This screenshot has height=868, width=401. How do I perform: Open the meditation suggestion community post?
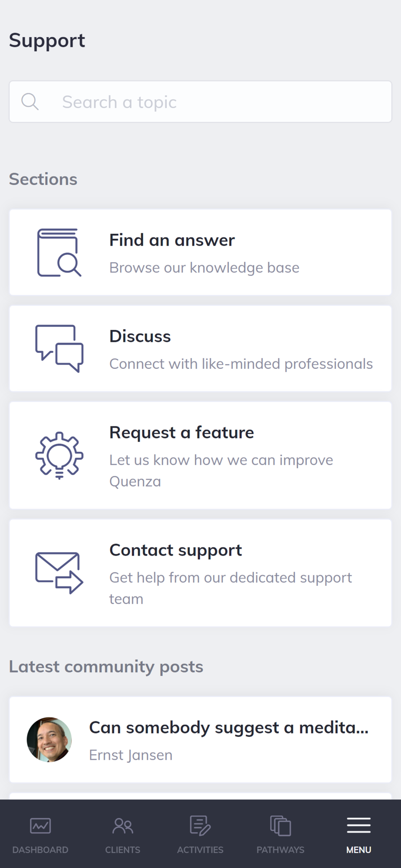pos(229,728)
